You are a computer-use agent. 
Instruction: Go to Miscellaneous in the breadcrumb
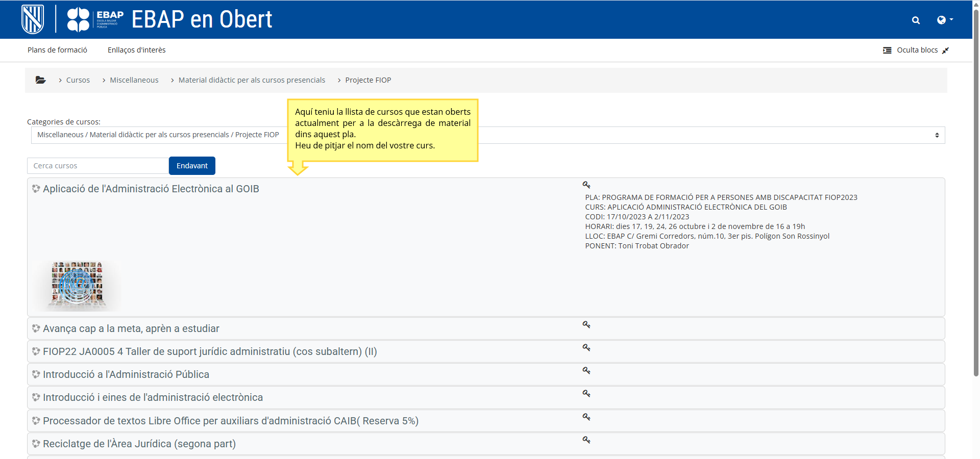pos(134,80)
